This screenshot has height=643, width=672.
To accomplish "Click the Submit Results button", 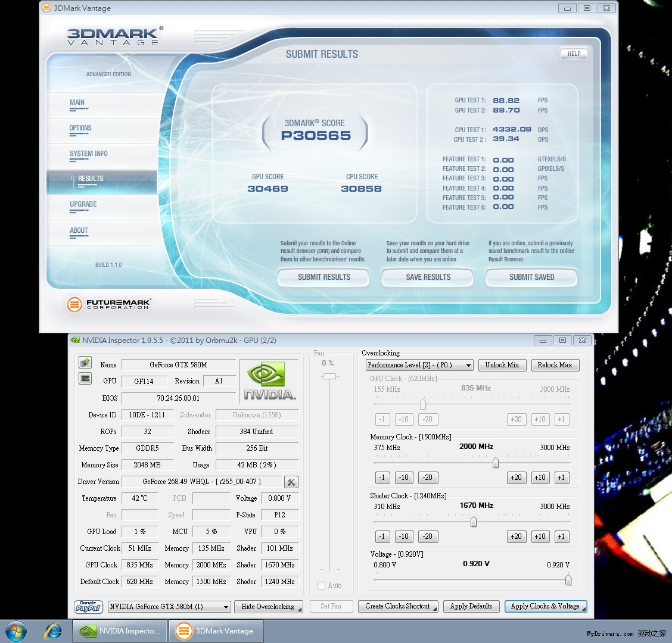I will pyautogui.click(x=323, y=277).
